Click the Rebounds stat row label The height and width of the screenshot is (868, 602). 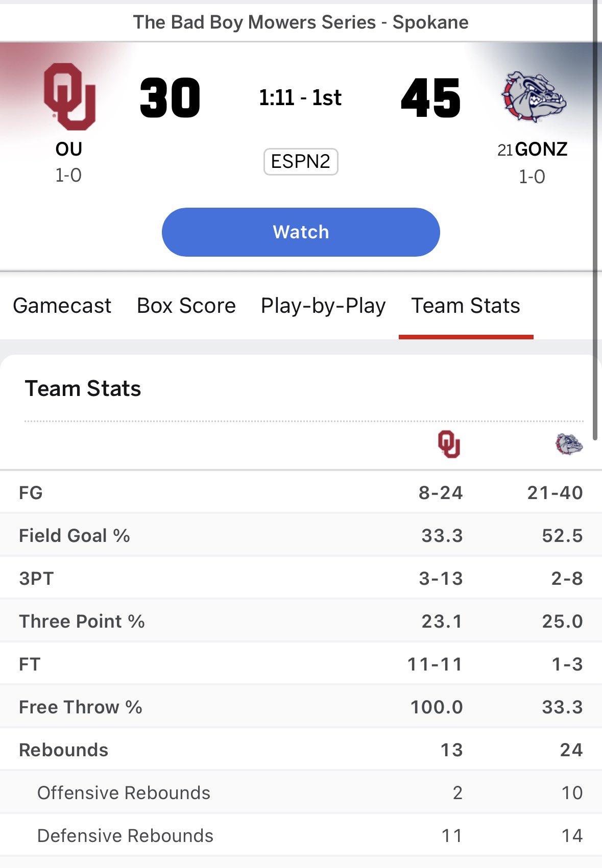64,750
